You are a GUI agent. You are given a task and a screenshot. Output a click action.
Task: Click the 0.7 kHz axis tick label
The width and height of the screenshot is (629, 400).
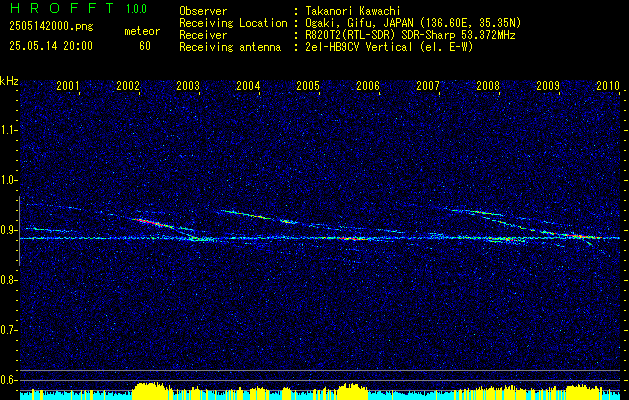click(8, 330)
